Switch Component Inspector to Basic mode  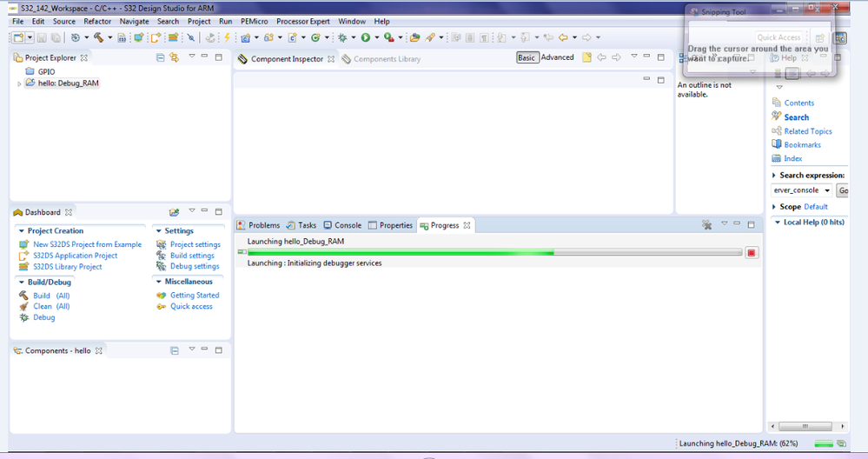tap(527, 57)
